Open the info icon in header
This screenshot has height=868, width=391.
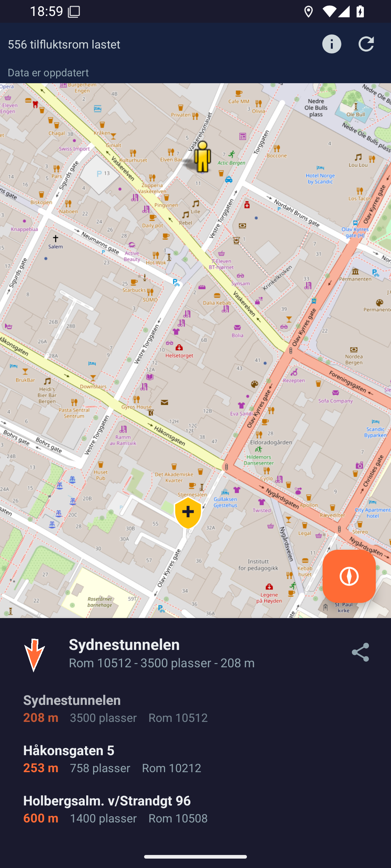click(x=332, y=44)
